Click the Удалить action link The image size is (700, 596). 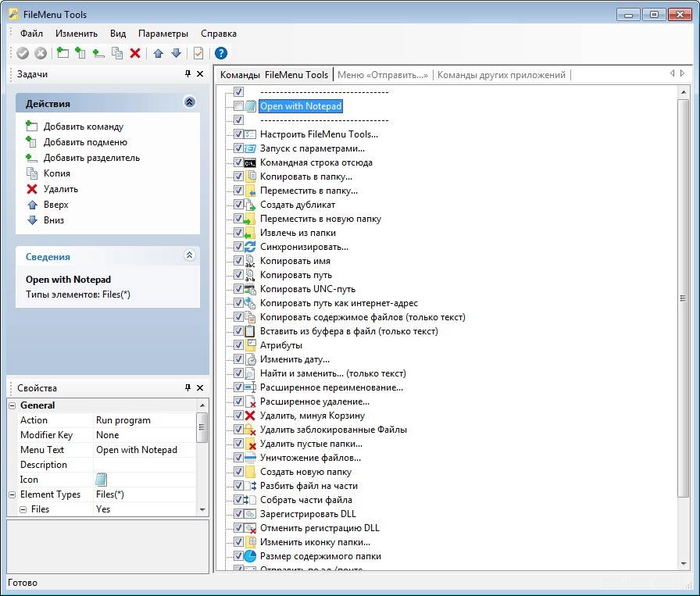(x=61, y=189)
